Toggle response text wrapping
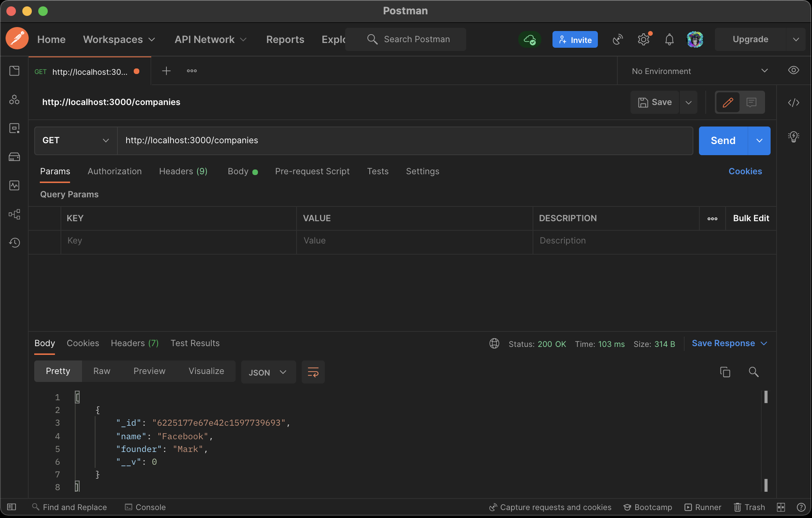This screenshot has height=518, width=812. click(x=313, y=372)
